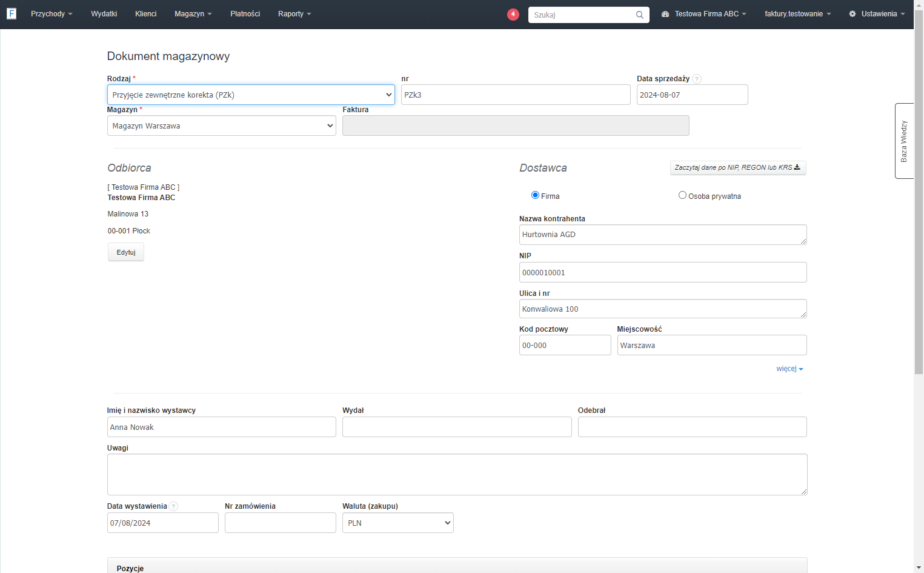Viewport: 924px width, 573px height.
Task: Open the Magazyn Warszawa dropdown
Action: pos(222,126)
